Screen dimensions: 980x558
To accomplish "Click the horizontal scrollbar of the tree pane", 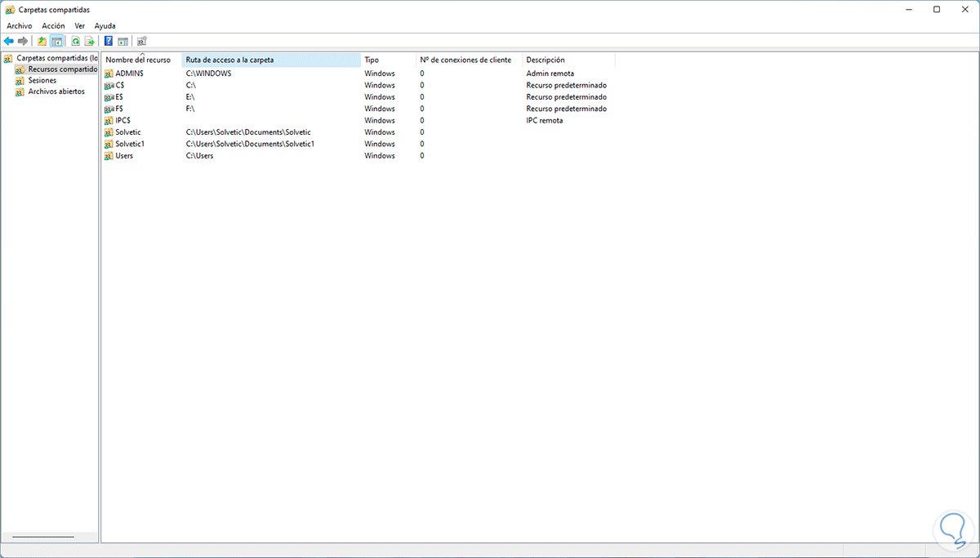I will click(x=43, y=537).
